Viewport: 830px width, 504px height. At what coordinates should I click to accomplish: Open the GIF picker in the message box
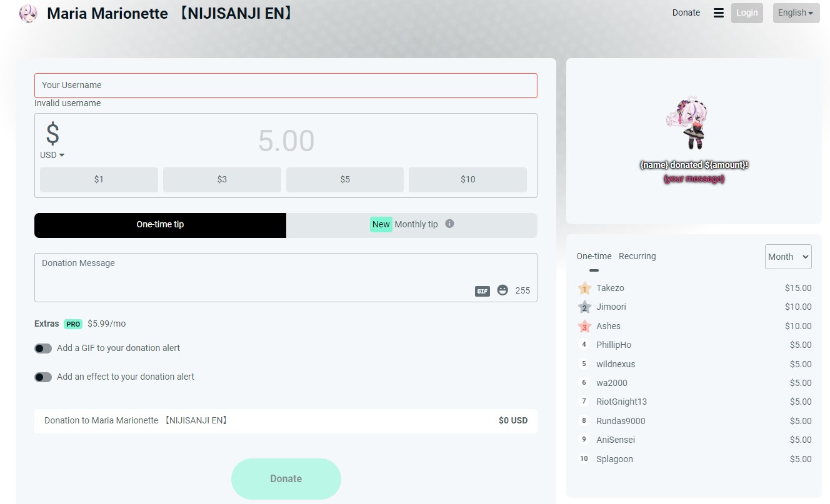[482, 291]
